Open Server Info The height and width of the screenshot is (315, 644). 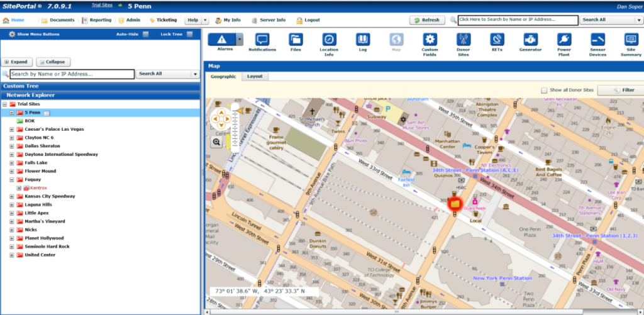(x=268, y=20)
